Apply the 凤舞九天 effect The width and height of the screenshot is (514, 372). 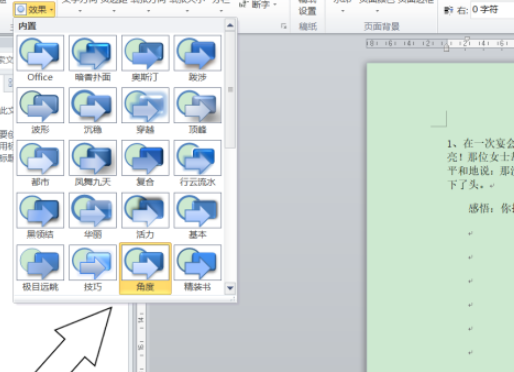coord(93,164)
